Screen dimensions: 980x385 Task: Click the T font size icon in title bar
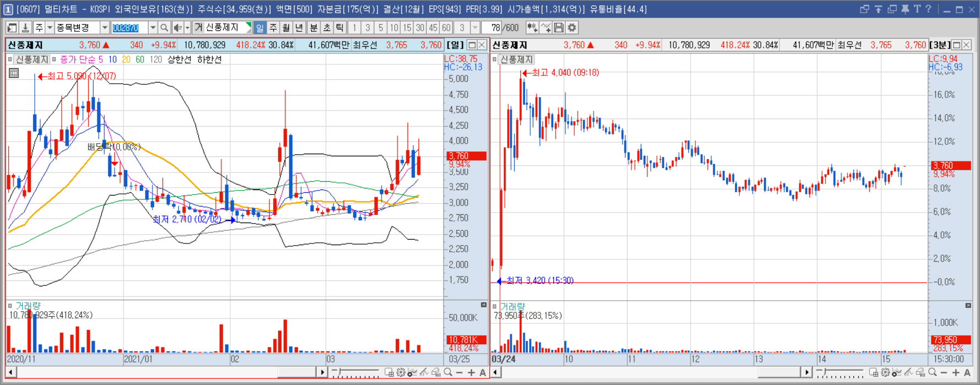917,9
